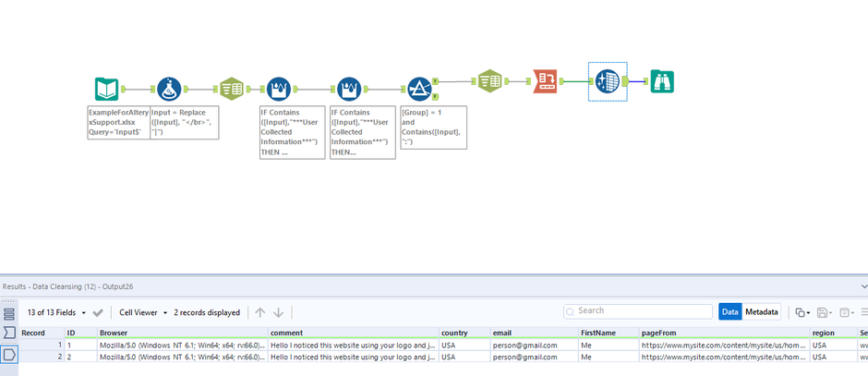
Task: Click the first 'IF Contains' annotation box
Action: [293, 132]
